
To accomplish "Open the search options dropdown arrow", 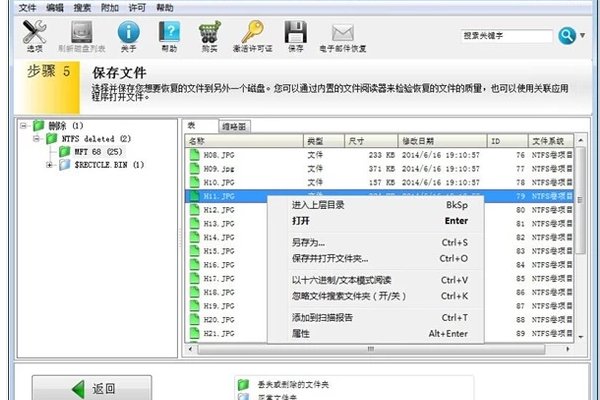I will coord(582,36).
